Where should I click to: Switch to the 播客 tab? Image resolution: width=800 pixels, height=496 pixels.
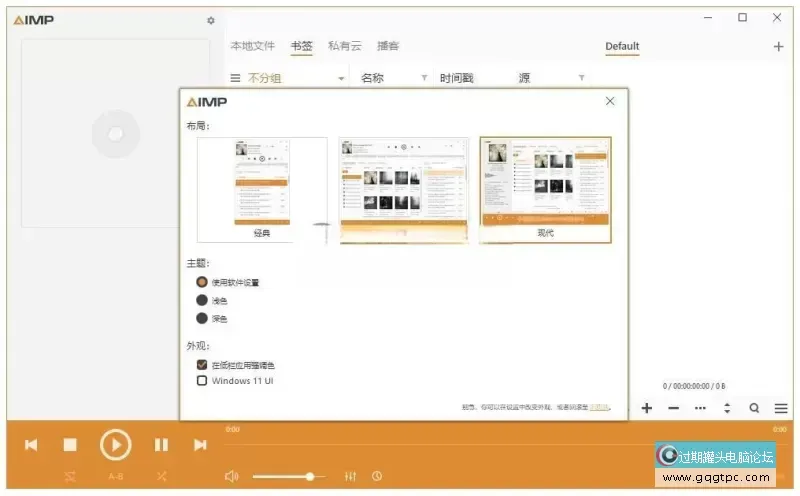tap(388, 46)
